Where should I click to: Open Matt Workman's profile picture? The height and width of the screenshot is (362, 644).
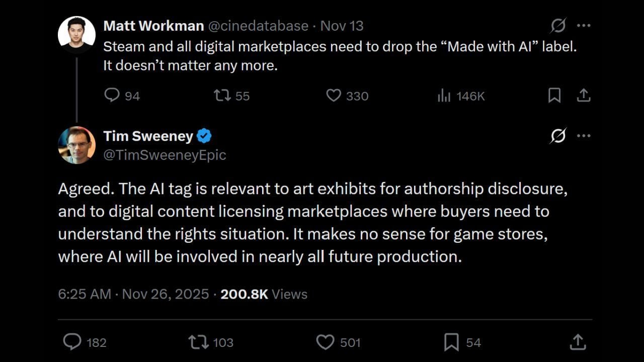point(76,34)
